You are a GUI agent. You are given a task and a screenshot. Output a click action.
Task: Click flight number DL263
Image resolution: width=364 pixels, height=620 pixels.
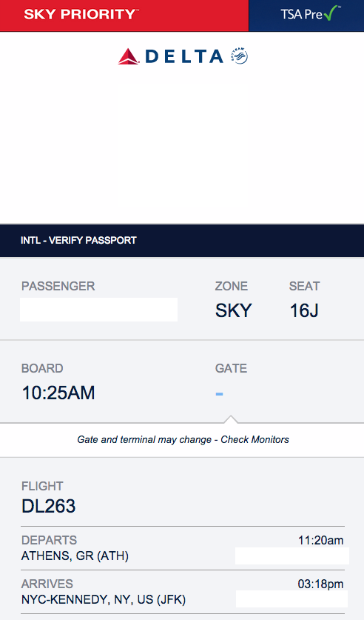(49, 506)
